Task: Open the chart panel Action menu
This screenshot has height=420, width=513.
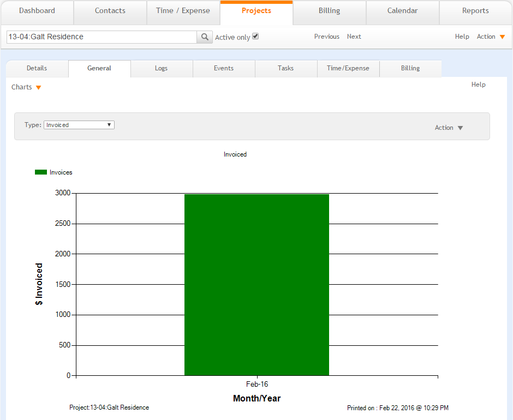Action: [x=449, y=128]
